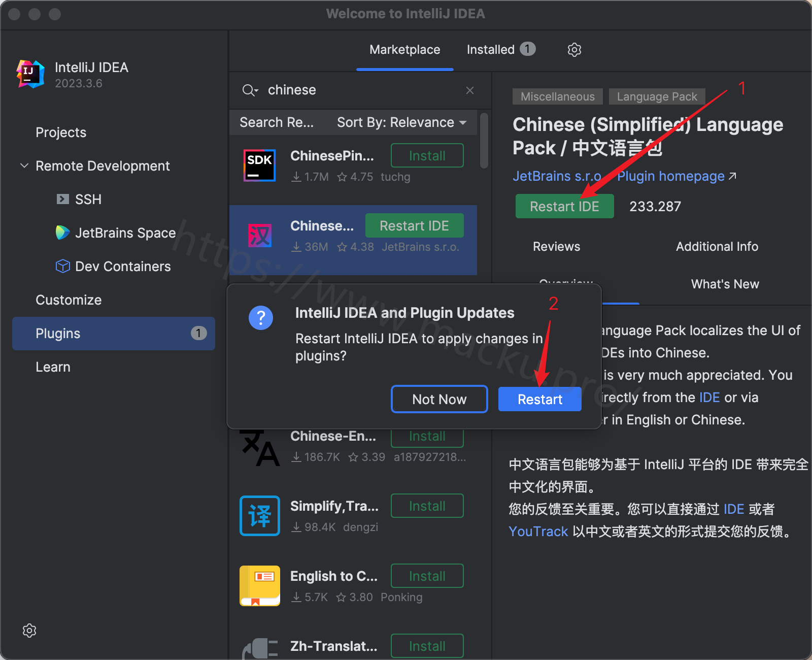
Task: Click Restart IDE in plugin list
Action: click(x=414, y=225)
